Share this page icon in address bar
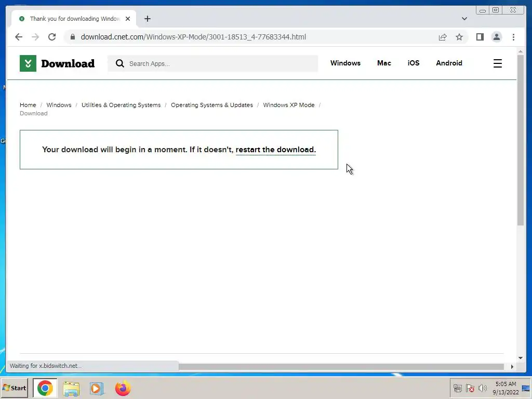Viewport: 532px width, 399px height. tap(443, 37)
